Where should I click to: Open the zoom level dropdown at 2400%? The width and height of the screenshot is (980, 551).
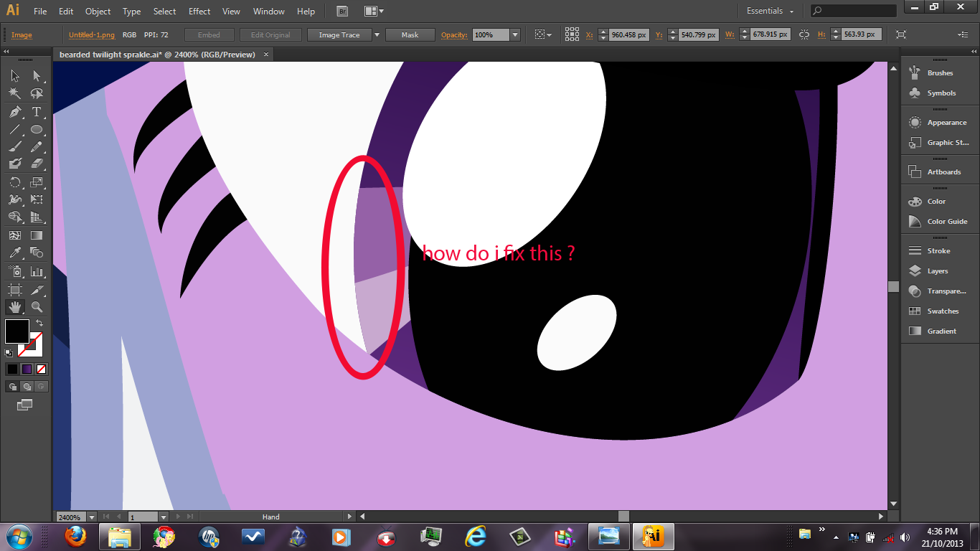point(93,517)
